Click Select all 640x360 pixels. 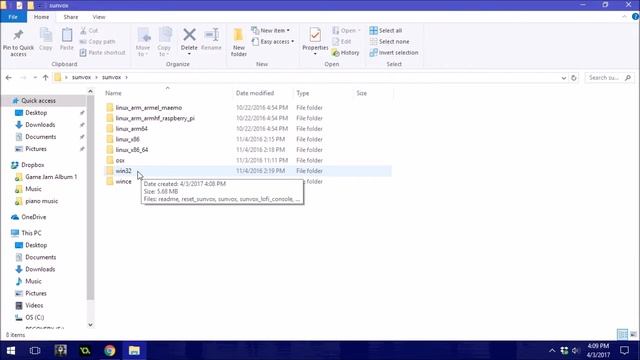[x=386, y=31]
